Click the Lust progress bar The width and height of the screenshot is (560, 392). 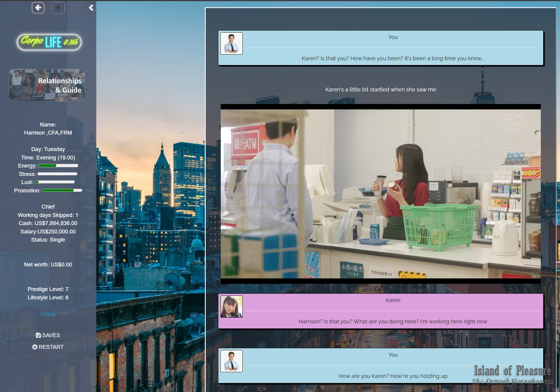55,182
